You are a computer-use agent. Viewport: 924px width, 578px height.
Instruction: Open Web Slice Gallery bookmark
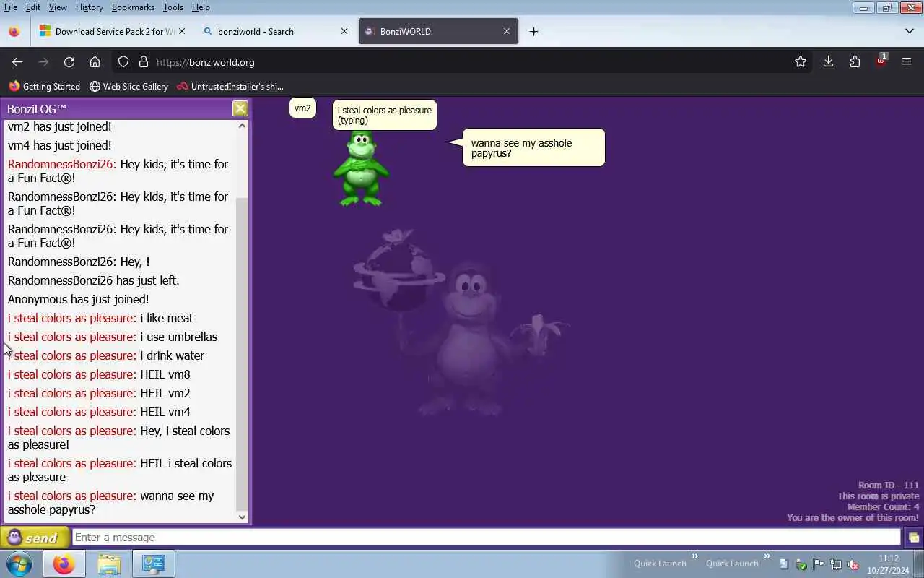128,86
